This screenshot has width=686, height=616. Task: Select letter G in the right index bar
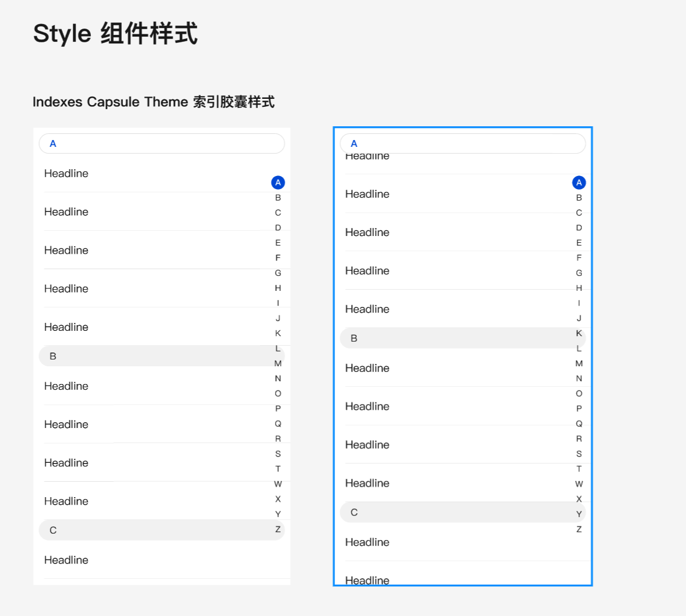point(579,273)
